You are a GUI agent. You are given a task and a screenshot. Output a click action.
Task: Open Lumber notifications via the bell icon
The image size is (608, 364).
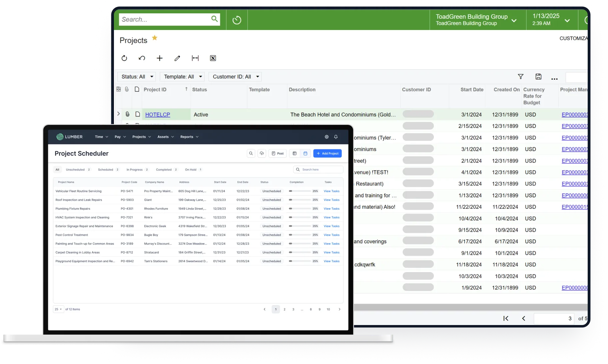(336, 137)
